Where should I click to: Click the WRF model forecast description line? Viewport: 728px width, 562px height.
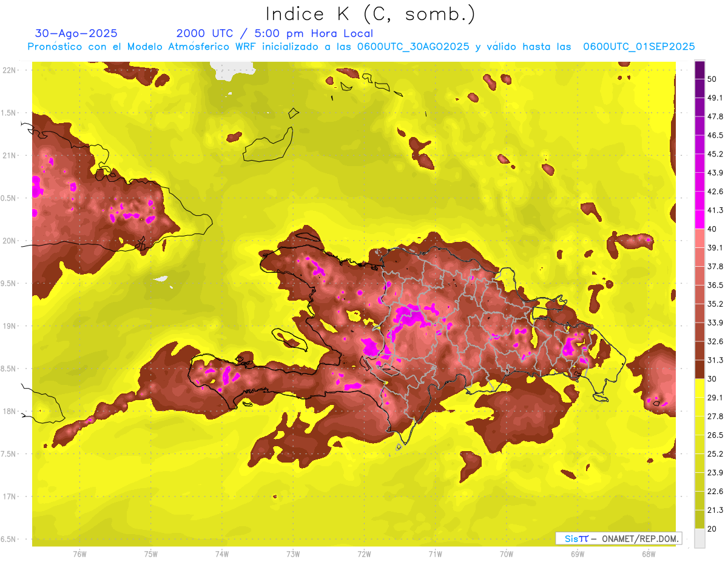[x=361, y=47]
